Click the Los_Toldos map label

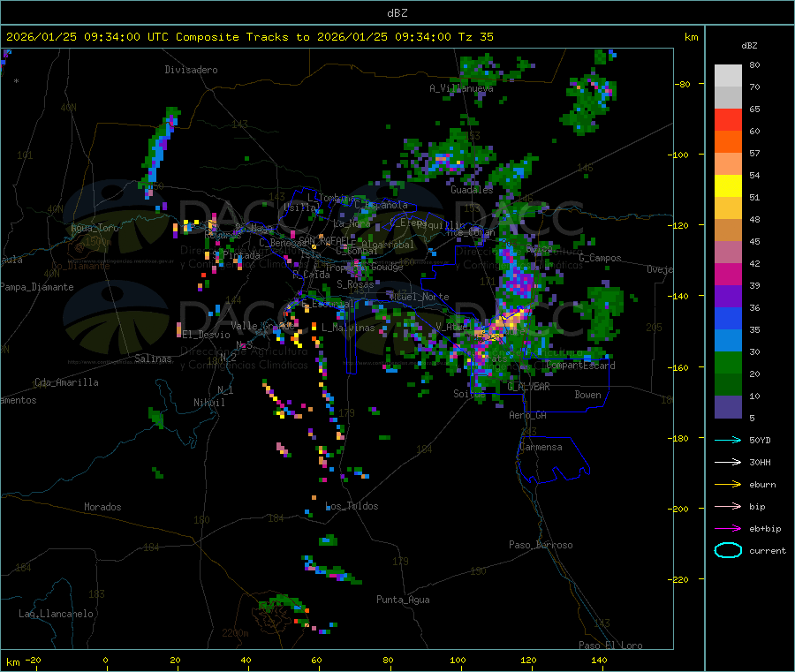coord(352,506)
